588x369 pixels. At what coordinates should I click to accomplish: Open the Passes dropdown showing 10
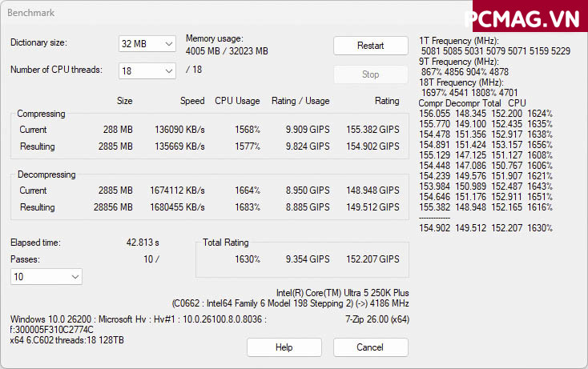click(x=46, y=276)
